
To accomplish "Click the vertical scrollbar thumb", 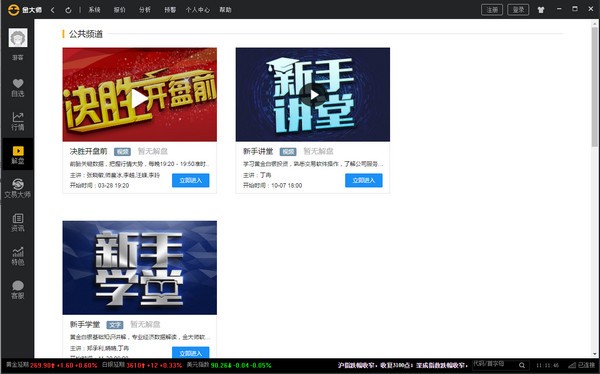I will point(595,87).
